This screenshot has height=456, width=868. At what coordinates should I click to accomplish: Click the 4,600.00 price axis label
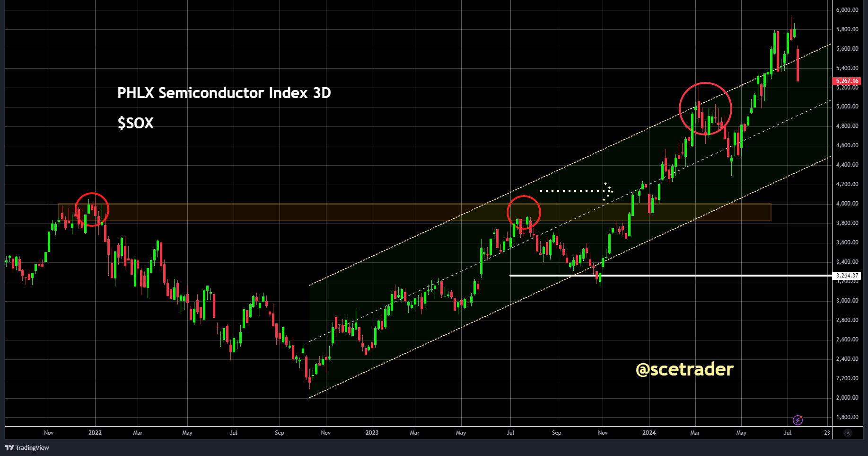tap(847, 145)
